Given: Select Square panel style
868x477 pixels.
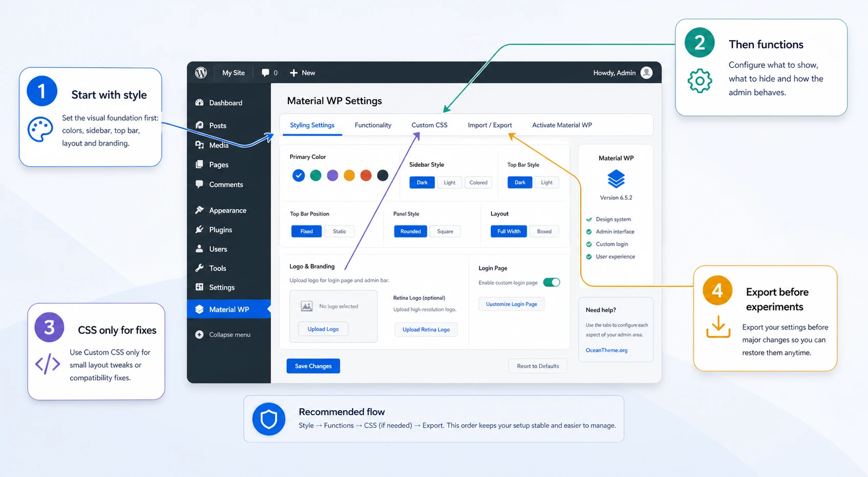Looking at the screenshot, I should tap(445, 232).
